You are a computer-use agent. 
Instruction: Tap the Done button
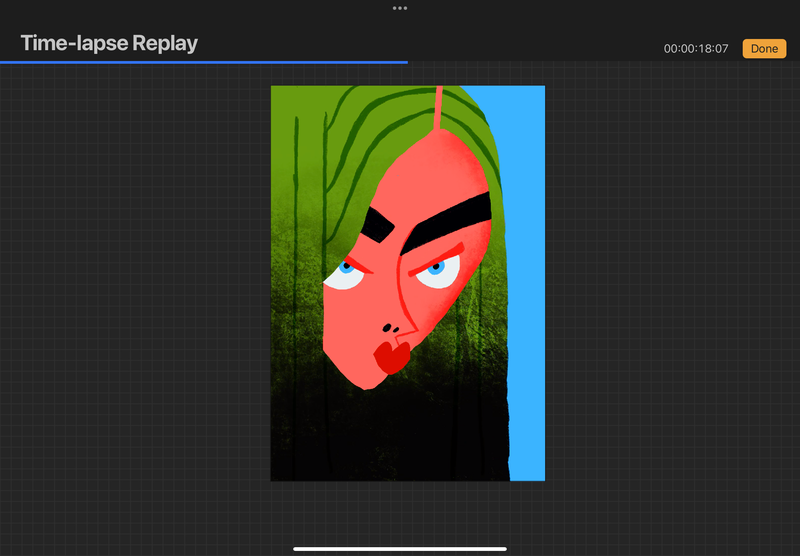pyautogui.click(x=764, y=48)
